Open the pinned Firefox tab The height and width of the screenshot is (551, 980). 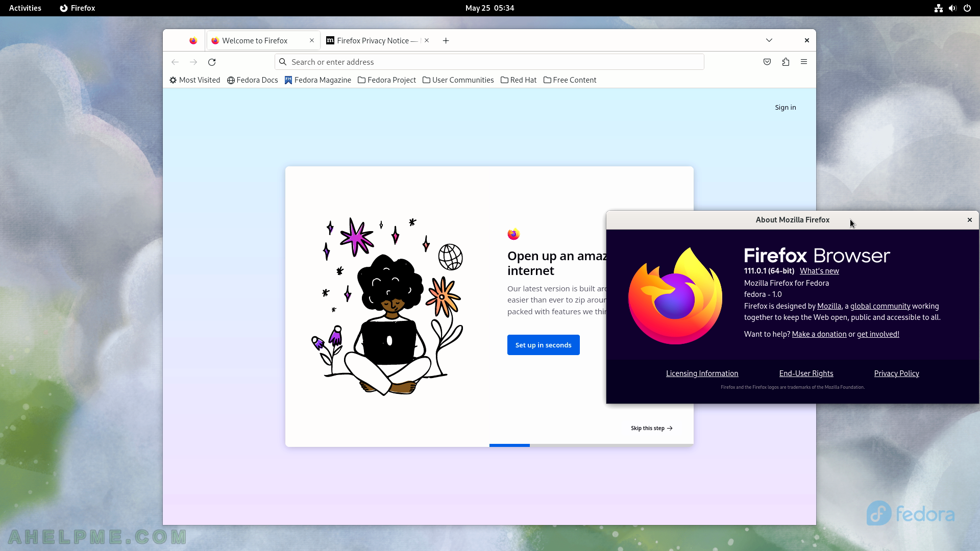coord(193,41)
